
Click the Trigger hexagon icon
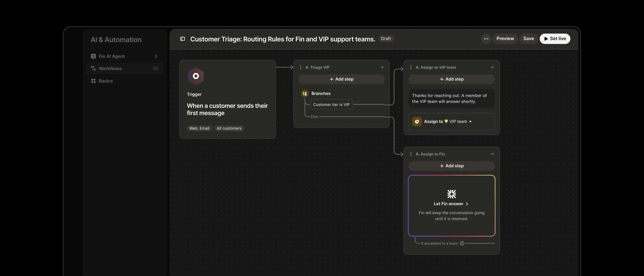click(196, 76)
